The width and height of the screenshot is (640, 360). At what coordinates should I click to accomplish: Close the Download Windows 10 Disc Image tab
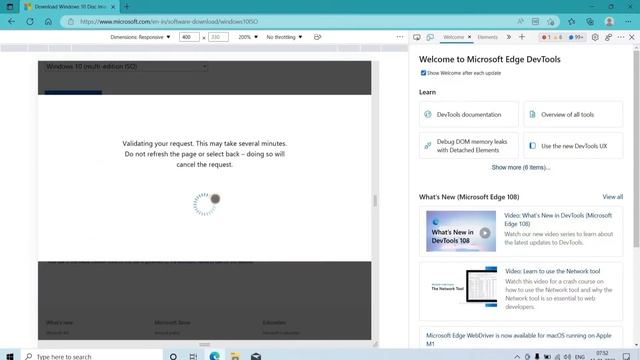[x=113, y=7]
